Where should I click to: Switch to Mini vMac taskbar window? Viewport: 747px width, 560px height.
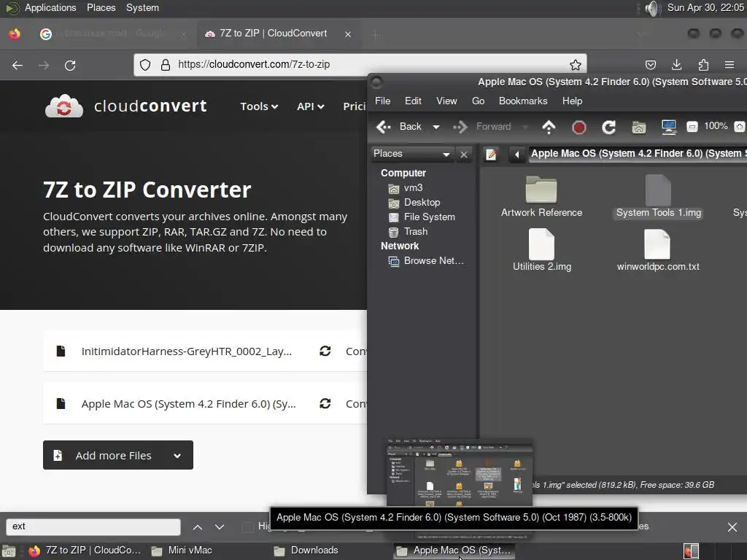182,551
